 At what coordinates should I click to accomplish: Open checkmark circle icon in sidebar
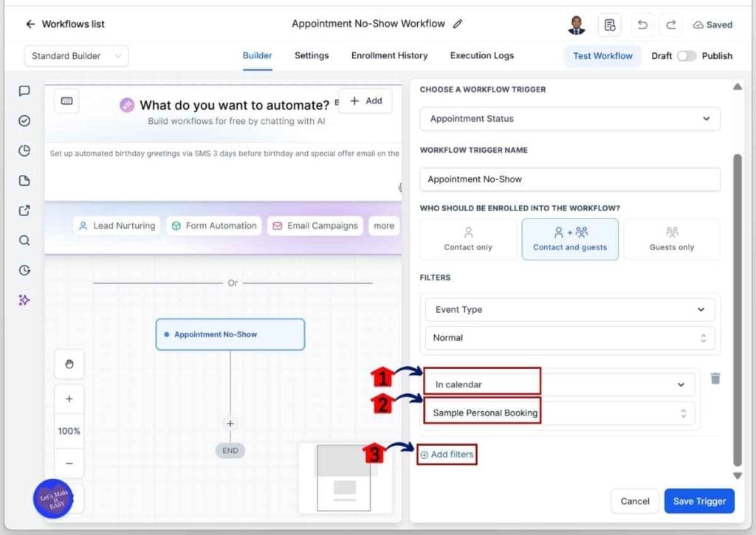click(24, 121)
